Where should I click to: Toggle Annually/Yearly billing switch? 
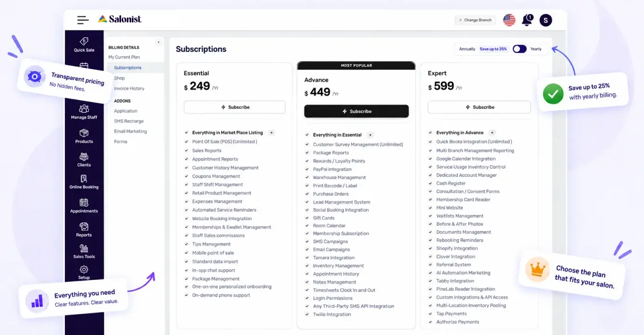point(519,49)
